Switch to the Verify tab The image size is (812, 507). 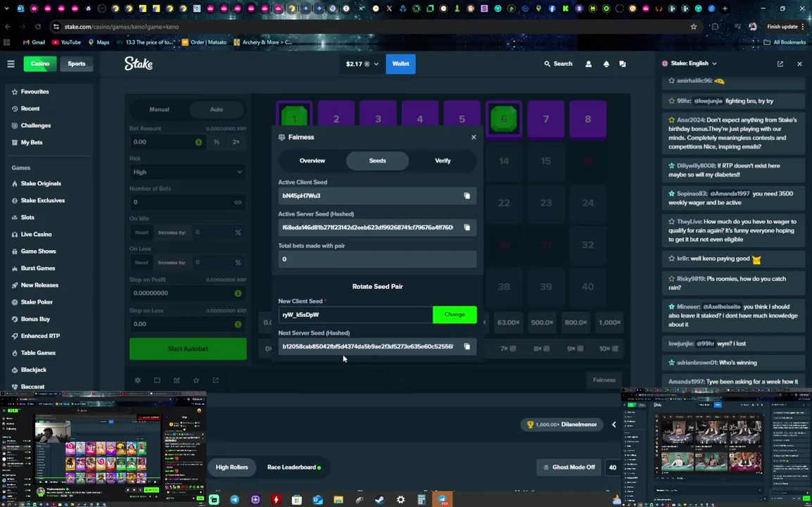click(443, 161)
